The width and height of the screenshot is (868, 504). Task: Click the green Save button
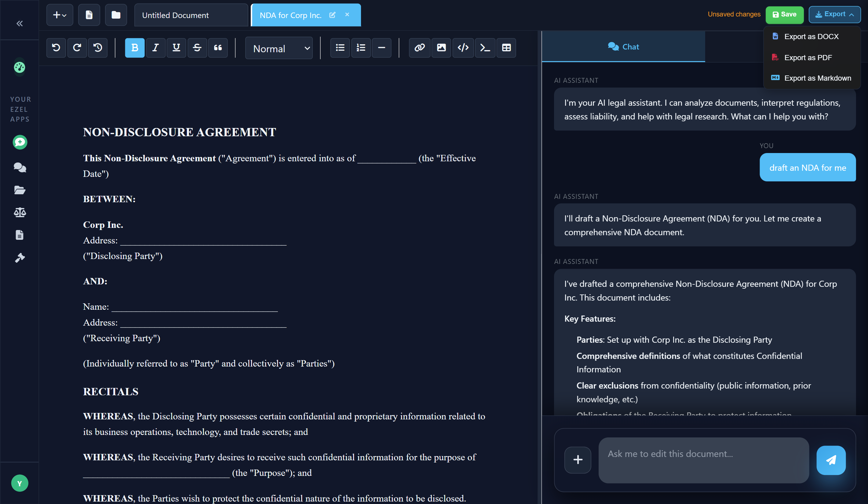784,14
